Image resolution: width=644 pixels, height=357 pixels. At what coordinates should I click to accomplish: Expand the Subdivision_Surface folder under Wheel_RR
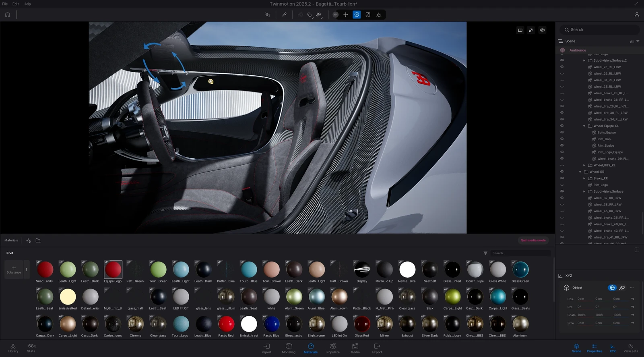click(584, 191)
